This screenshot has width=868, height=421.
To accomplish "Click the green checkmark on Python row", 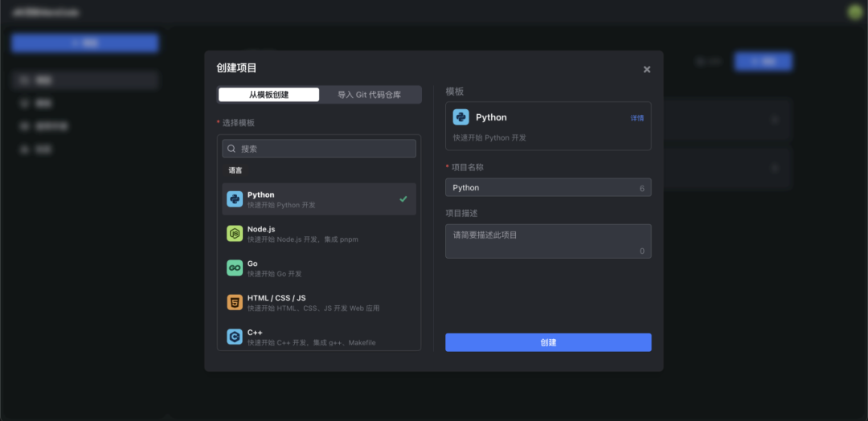I will point(403,199).
